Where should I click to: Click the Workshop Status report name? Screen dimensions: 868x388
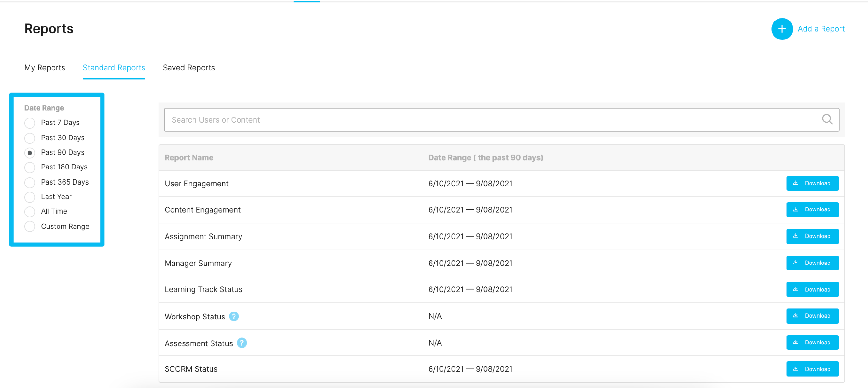click(195, 317)
